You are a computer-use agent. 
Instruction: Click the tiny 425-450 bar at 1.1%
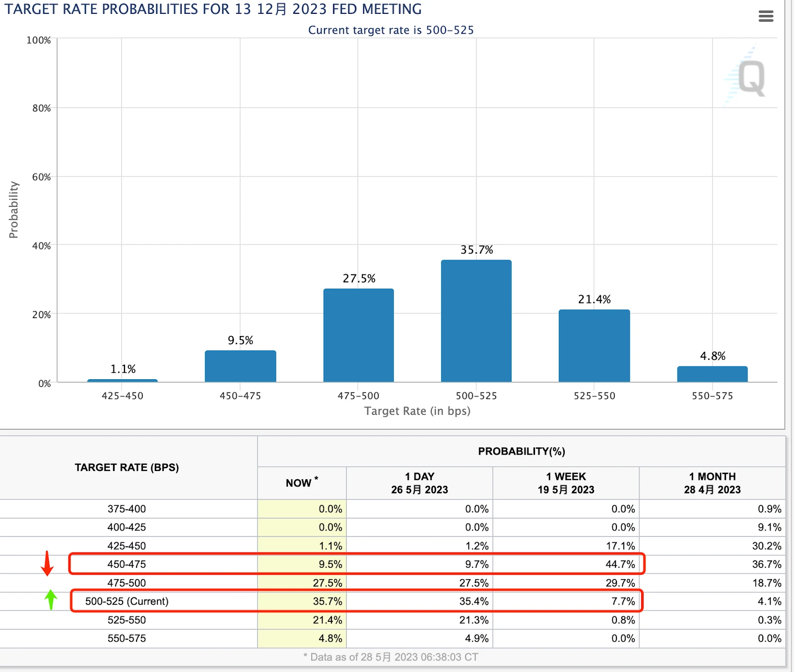tap(123, 381)
